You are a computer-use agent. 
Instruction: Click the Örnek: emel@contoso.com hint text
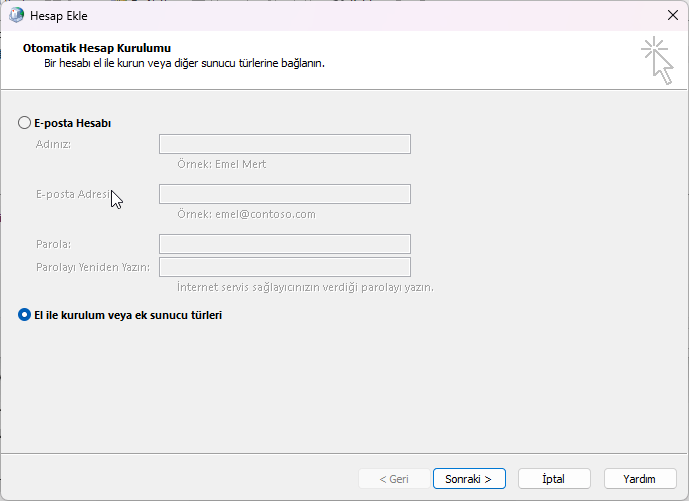(246, 214)
